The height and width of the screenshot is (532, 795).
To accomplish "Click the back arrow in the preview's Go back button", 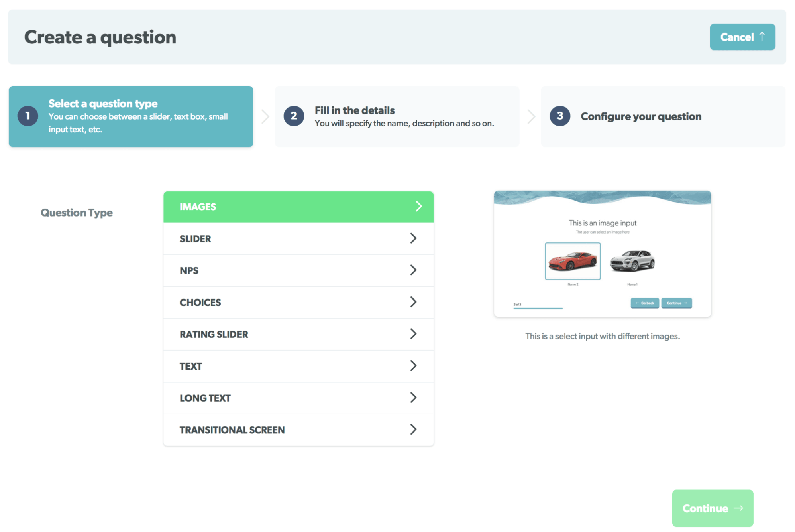I will tap(637, 303).
